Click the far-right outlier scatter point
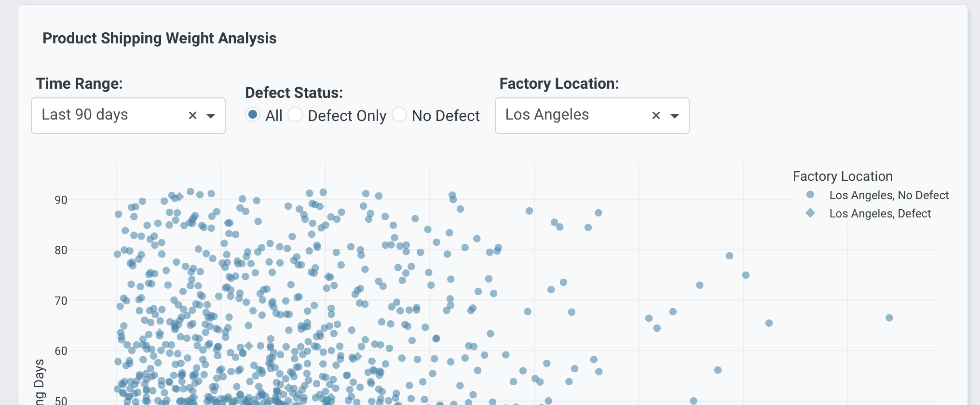Image resolution: width=980 pixels, height=405 pixels. pos(889,318)
